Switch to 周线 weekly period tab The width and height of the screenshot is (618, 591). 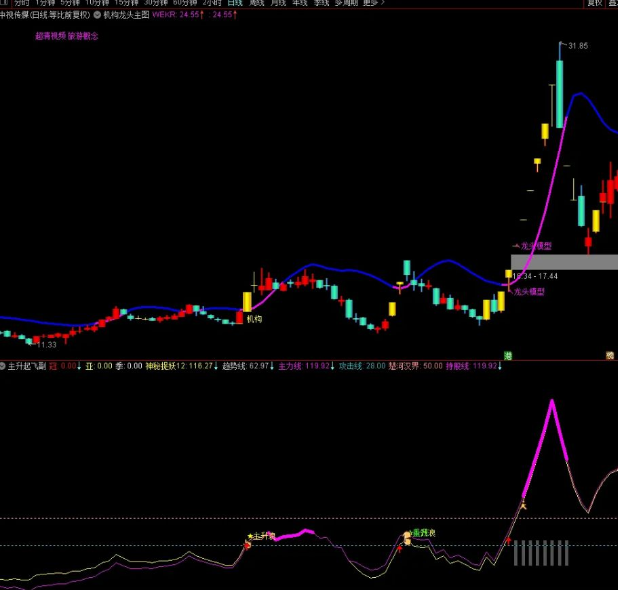click(257, 3)
